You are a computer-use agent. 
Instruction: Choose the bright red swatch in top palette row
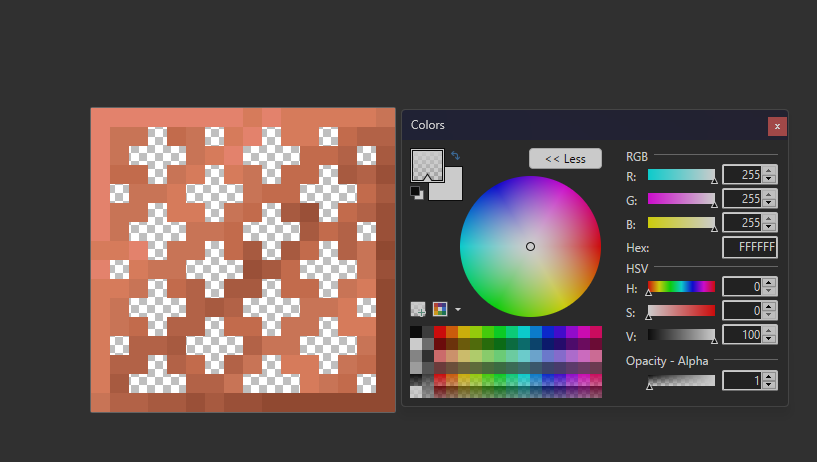pyautogui.click(x=440, y=332)
